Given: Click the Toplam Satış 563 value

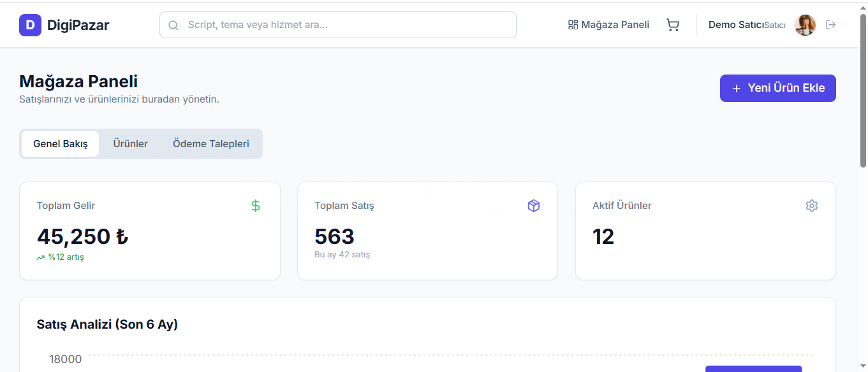Looking at the screenshot, I should pos(334,237).
